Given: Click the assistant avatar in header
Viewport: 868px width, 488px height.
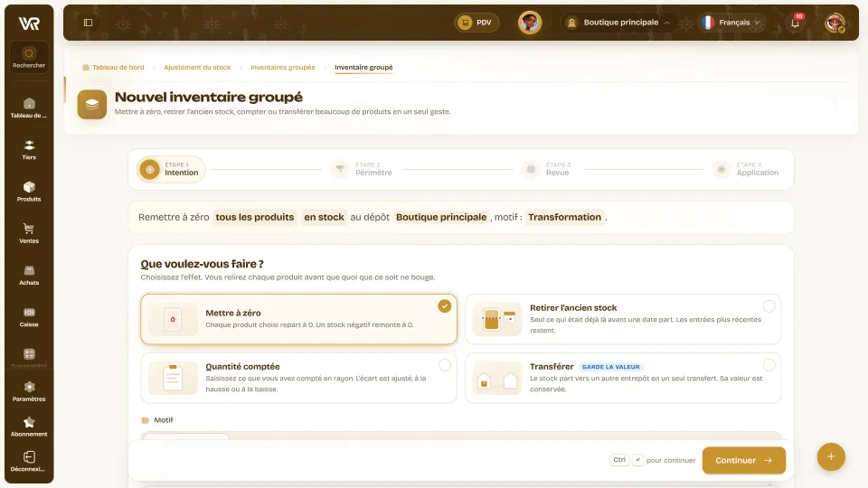Looking at the screenshot, I should pyautogui.click(x=530, y=23).
